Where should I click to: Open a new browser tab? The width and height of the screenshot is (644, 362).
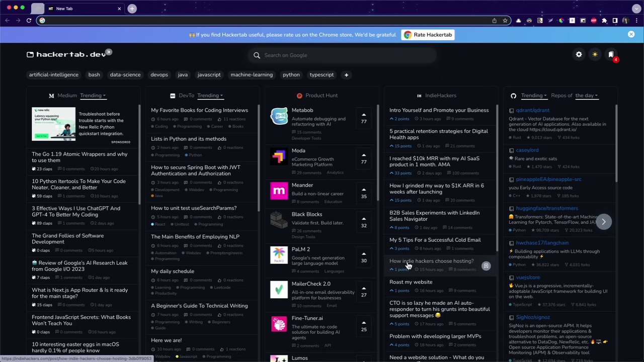click(132, 9)
